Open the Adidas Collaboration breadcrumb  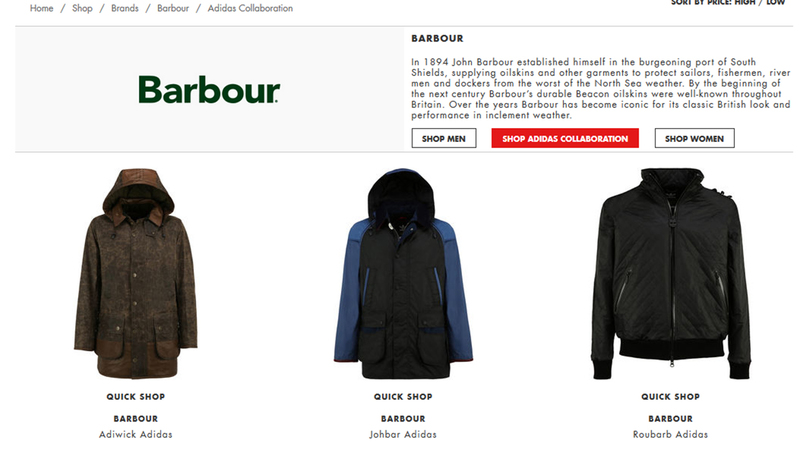[x=250, y=8]
